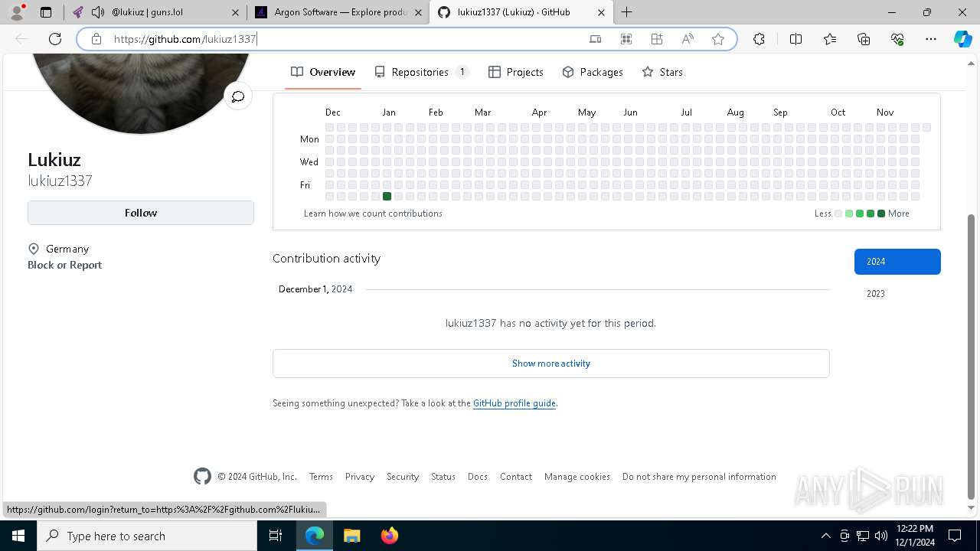The image size is (980, 551).
Task: Open GitHub profile guide link
Action: coord(514,403)
